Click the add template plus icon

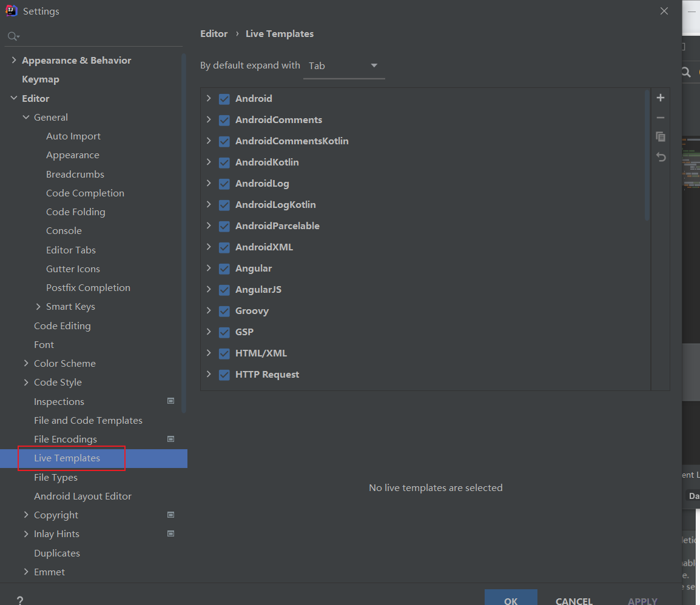(x=661, y=98)
